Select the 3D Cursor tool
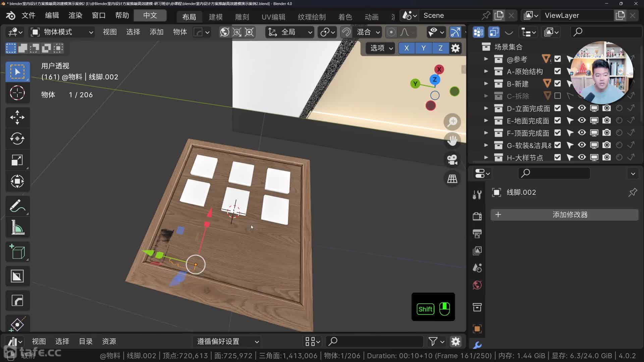This screenshot has width=644, height=362. coord(17,93)
